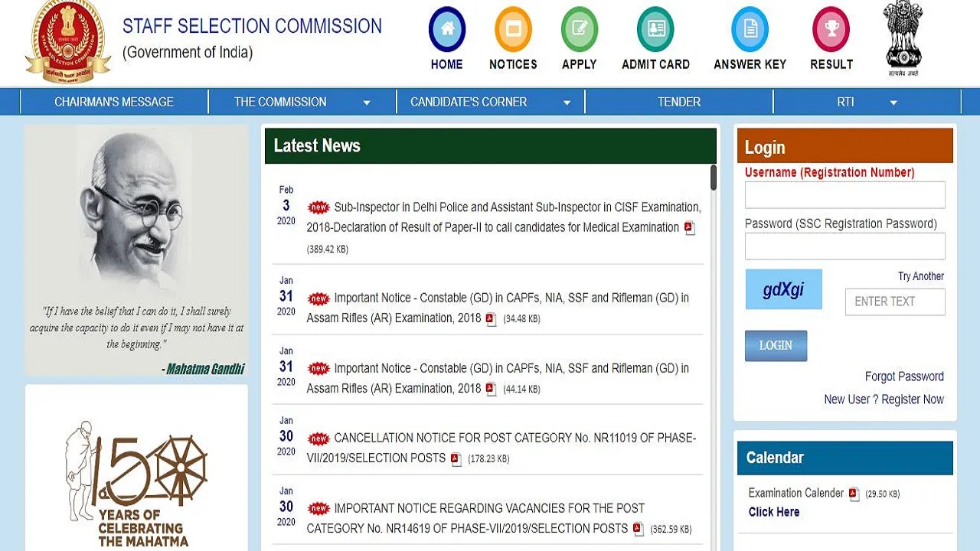Click the Examination Calender text
Viewport: 980px width, 551px height.
point(796,493)
